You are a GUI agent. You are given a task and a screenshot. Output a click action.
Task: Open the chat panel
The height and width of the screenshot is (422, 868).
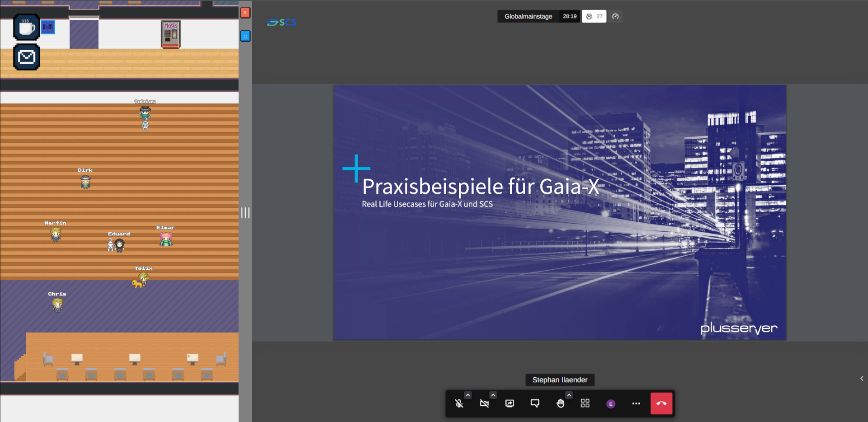tap(535, 403)
